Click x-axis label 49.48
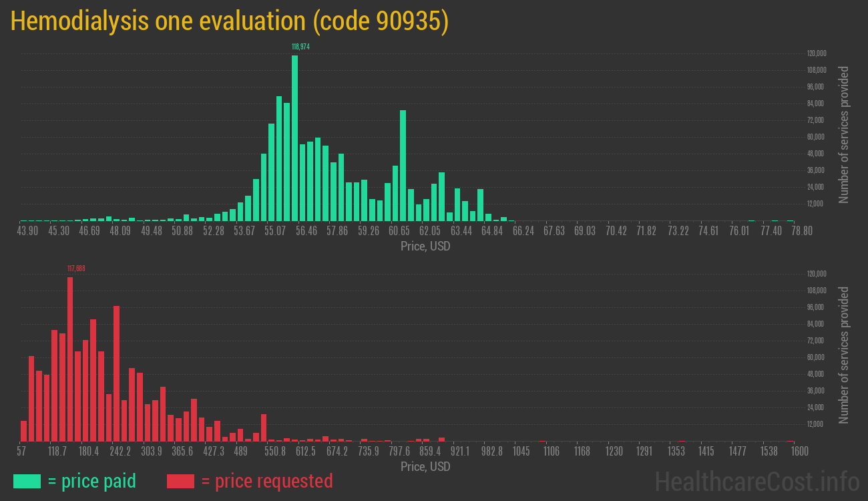 click(x=152, y=231)
